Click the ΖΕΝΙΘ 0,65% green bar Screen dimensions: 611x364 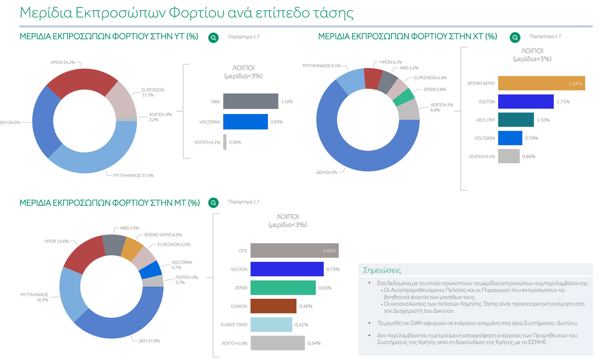283,288
